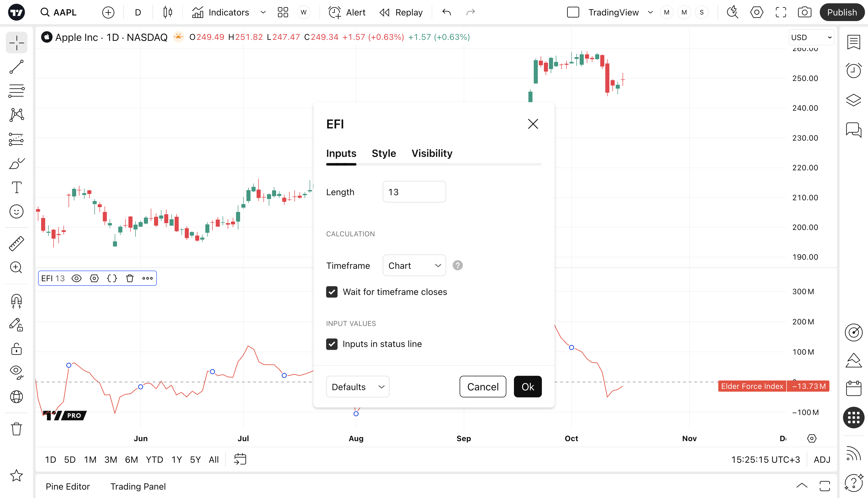
Task: Activate the ruler measure tool
Action: (x=16, y=243)
